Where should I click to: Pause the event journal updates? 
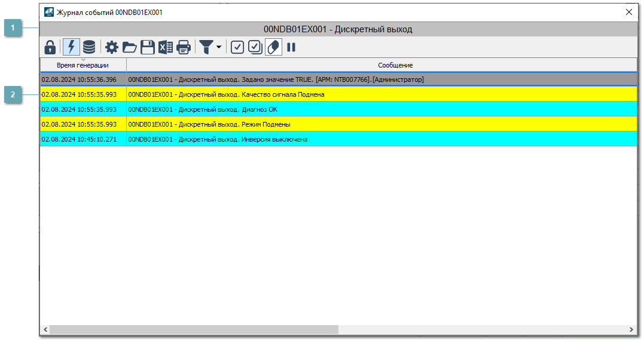point(291,47)
